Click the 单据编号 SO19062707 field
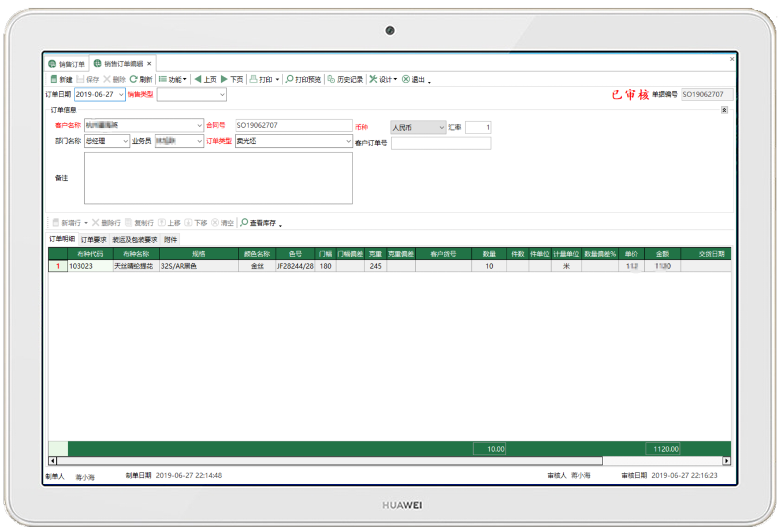Viewport: 781px width, 532px height. (707, 94)
